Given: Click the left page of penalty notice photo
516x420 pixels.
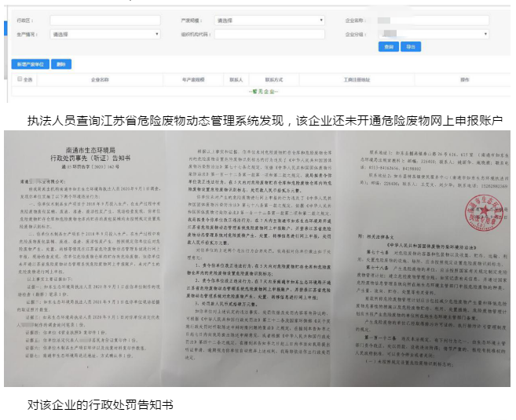Looking at the screenshot, I should click(94, 259).
